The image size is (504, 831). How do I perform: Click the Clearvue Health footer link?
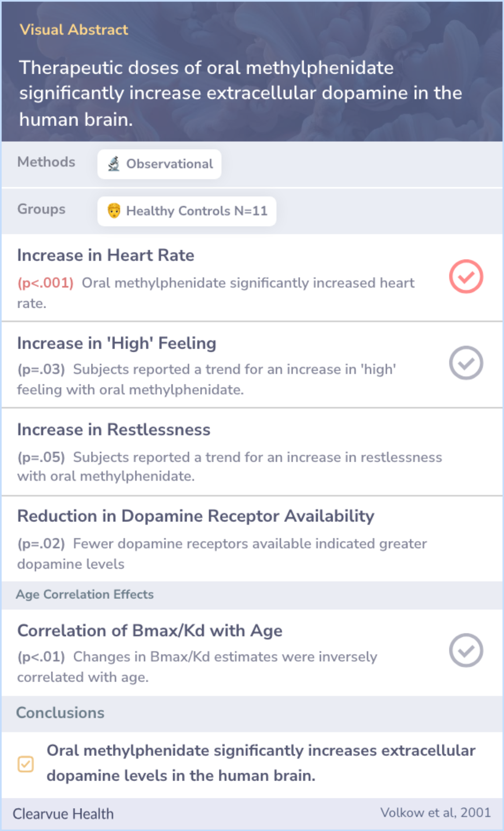tap(63, 814)
